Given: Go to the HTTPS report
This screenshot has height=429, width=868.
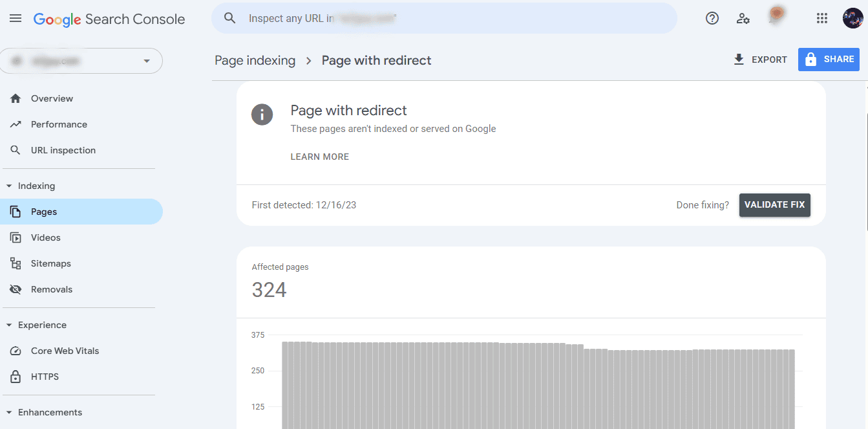Looking at the screenshot, I should (81, 377).
